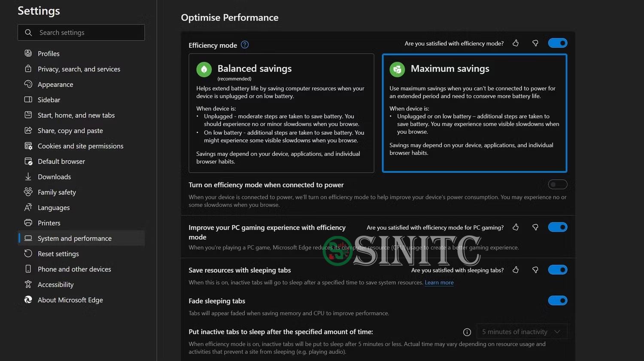Toggle Efficiency mode switch off

pos(558,43)
